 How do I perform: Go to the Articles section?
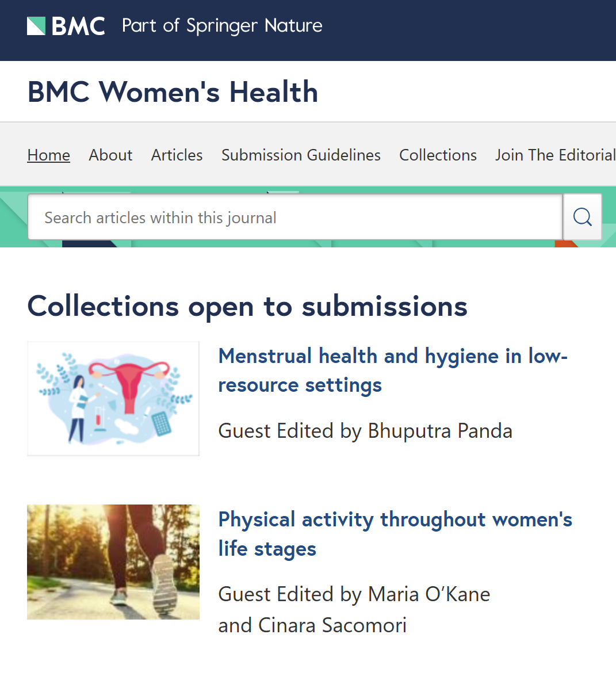click(x=177, y=155)
